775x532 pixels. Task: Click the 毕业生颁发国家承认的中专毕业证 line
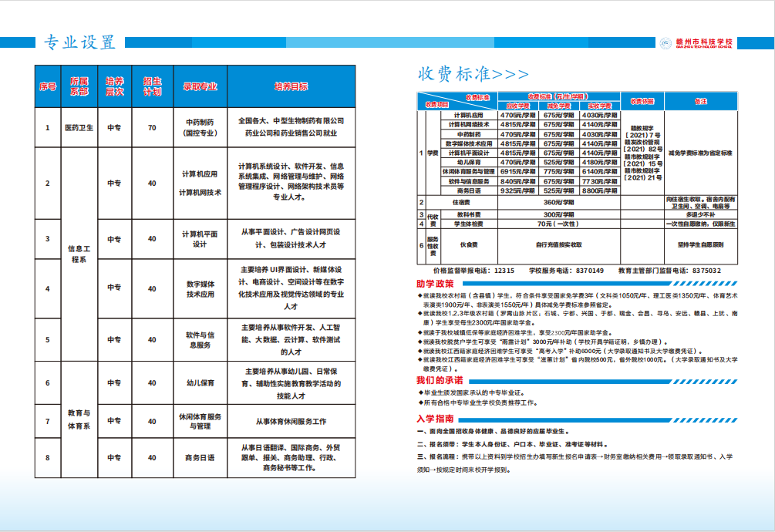470,392
